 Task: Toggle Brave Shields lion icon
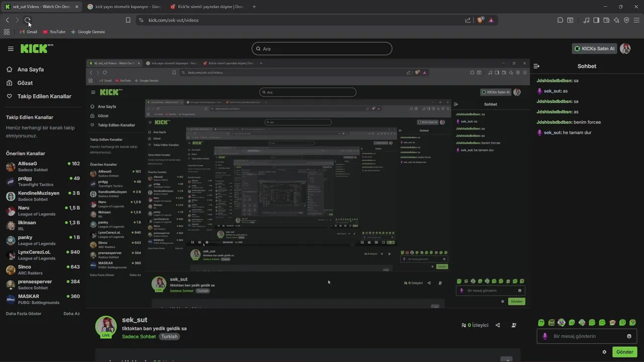pos(480,20)
